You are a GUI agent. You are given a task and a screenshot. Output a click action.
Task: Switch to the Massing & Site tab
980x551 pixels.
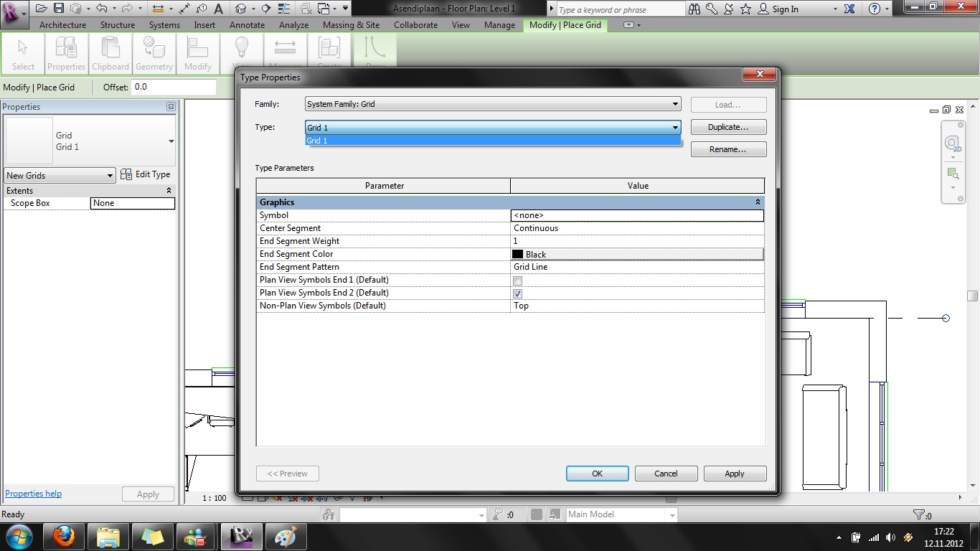[352, 25]
